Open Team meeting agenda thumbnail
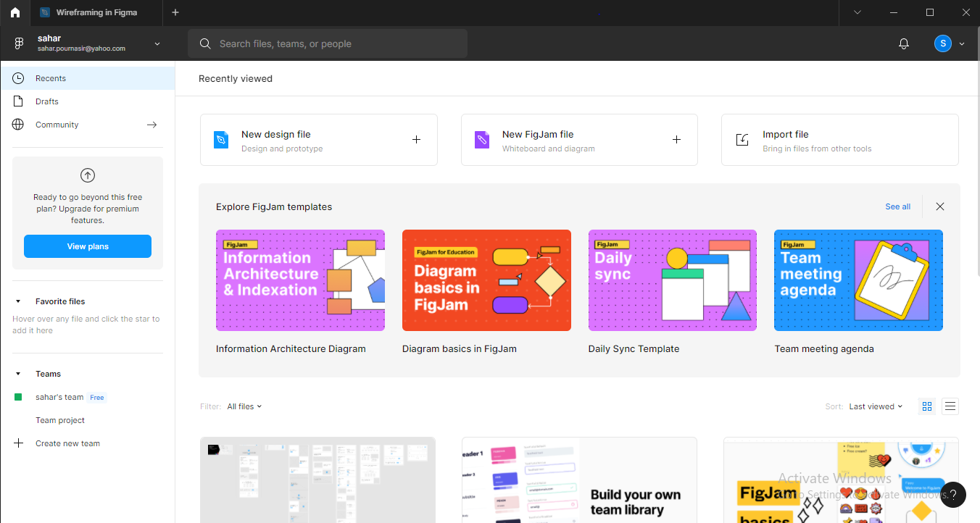The image size is (980, 523). [858, 280]
